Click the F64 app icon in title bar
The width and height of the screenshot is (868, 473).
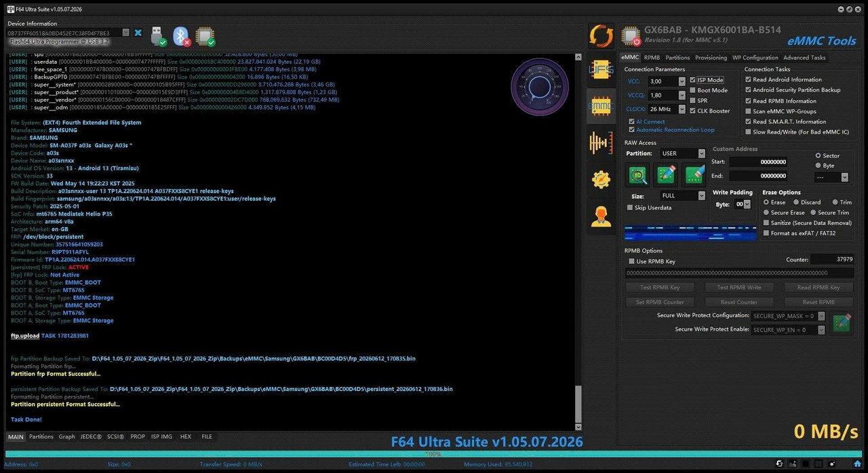click(11, 8)
